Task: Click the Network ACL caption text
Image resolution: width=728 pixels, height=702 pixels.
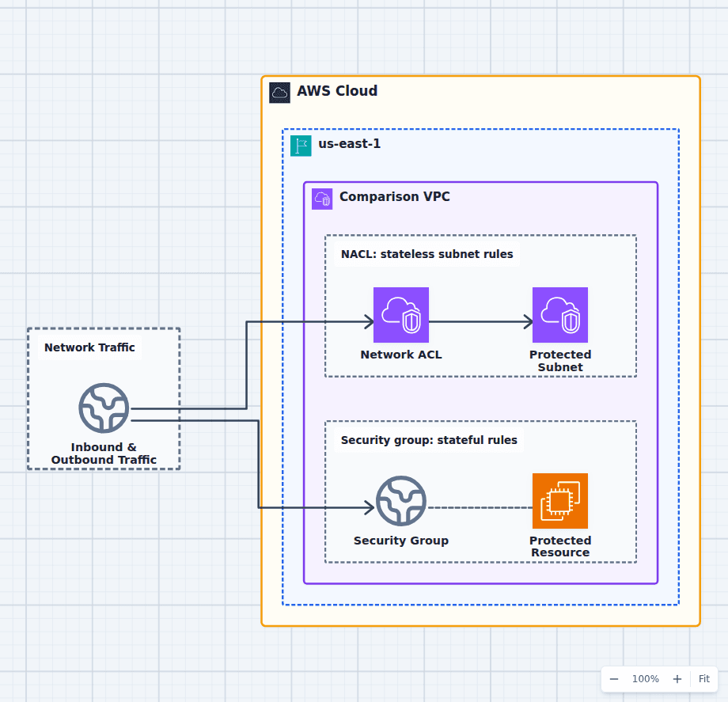Action: tap(401, 355)
